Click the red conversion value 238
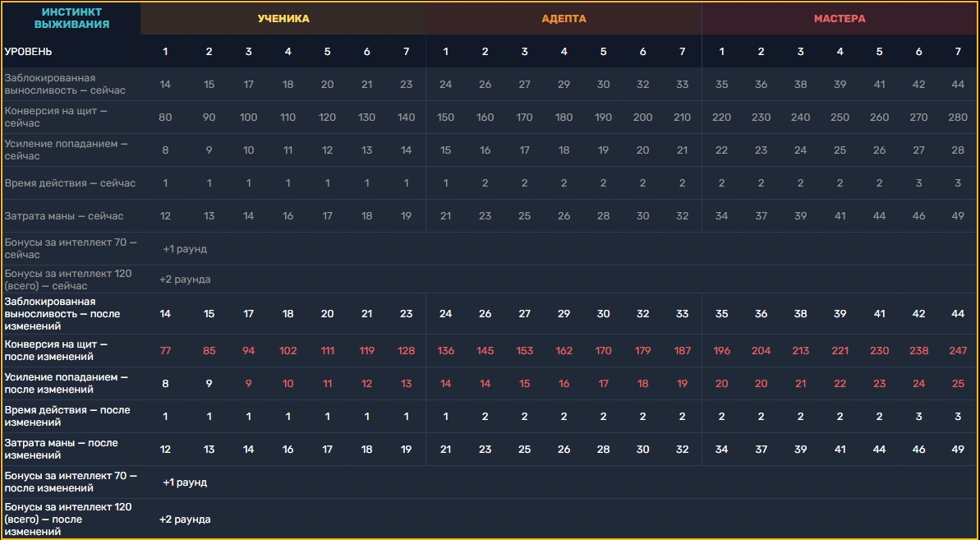Image resolution: width=980 pixels, height=540 pixels. 918,351
